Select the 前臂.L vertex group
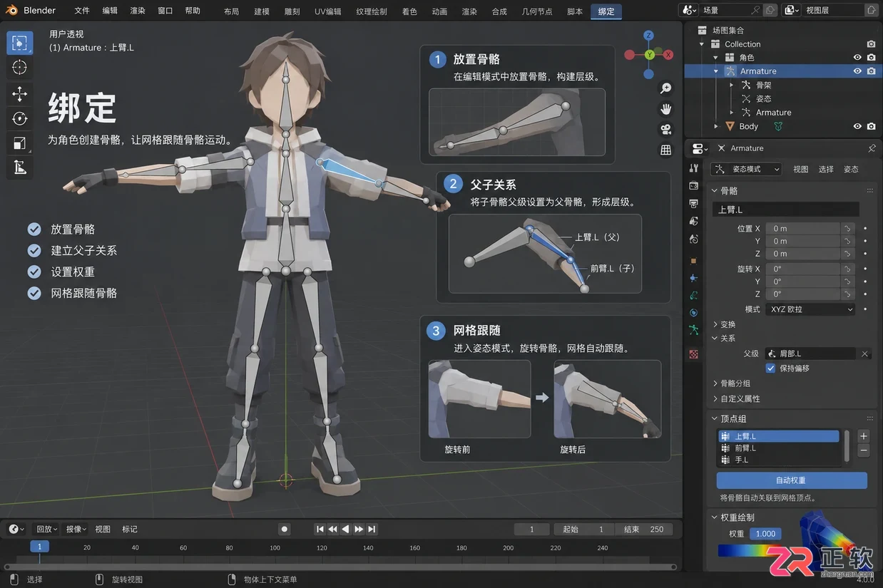Image resolution: width=883 pixels, height=588 pixels. pos(779,448)
